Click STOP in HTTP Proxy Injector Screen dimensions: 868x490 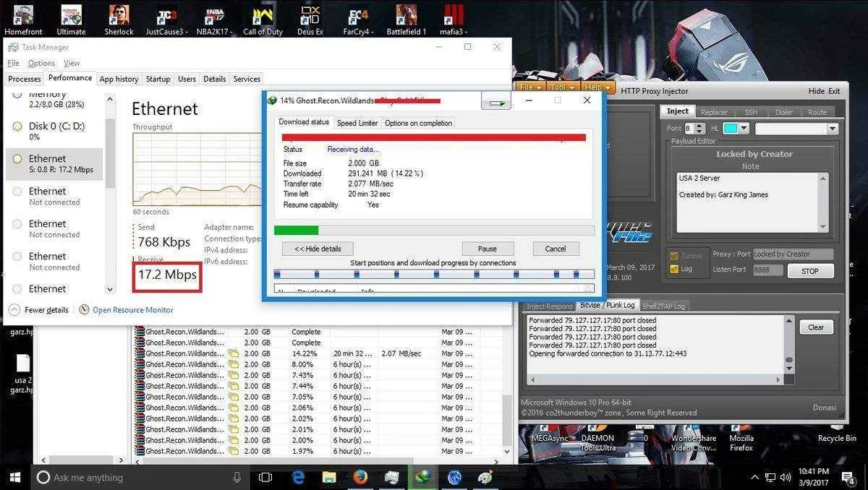(809, 271)
